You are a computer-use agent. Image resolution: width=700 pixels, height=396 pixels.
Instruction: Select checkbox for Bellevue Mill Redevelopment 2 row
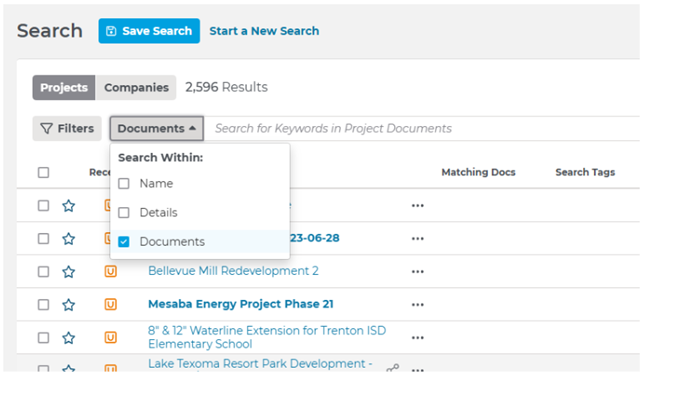tap(43, 271)
